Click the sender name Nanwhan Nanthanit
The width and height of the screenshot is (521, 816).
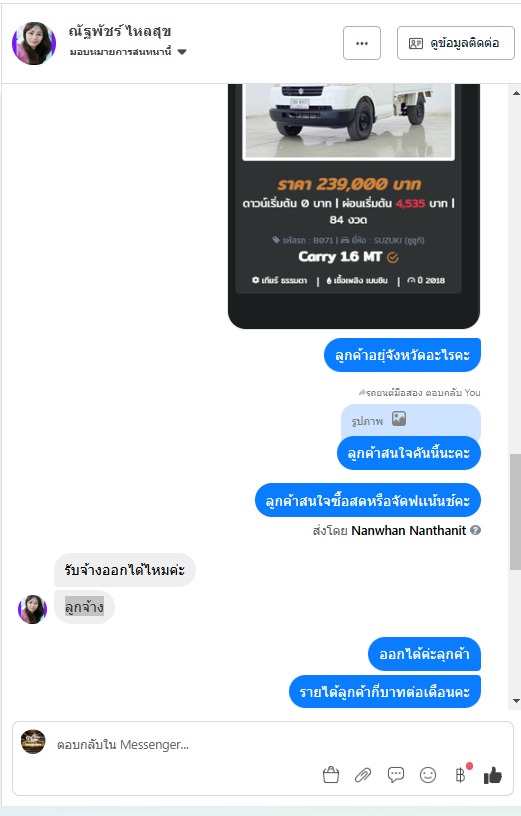pos(409,530)
